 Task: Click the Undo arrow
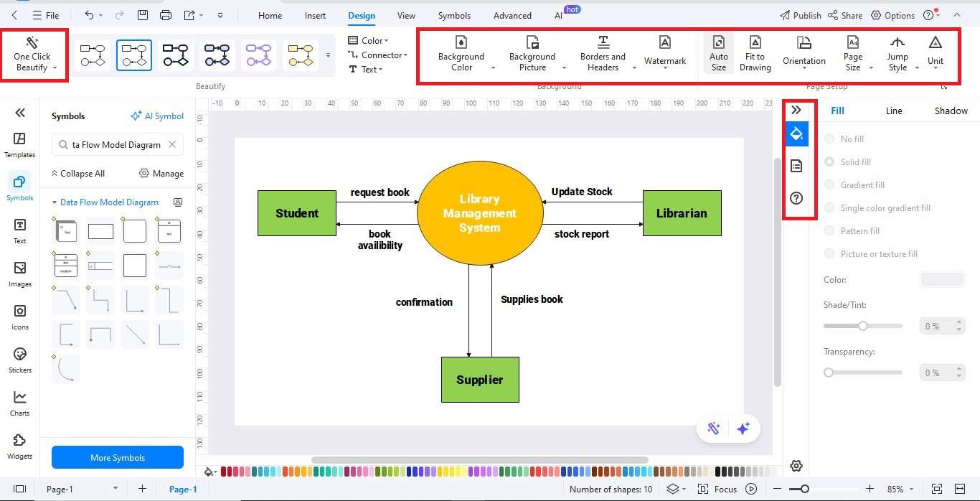point(89,15)
